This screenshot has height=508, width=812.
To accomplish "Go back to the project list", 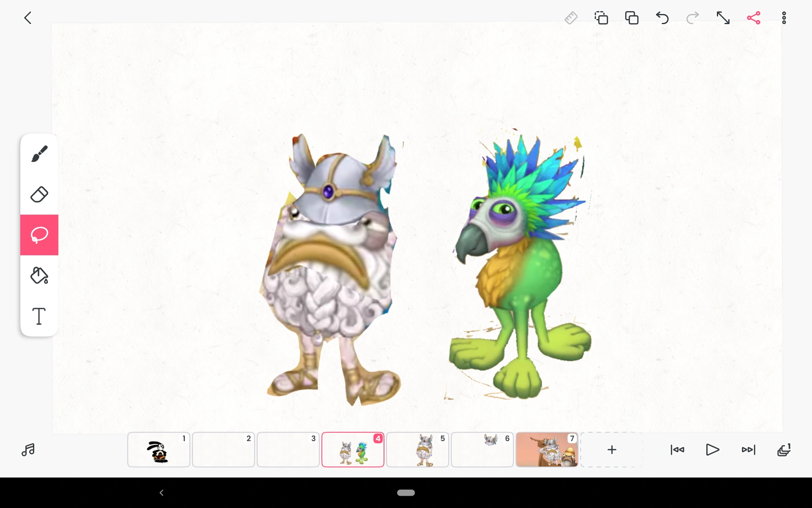I will coord(27,18).
